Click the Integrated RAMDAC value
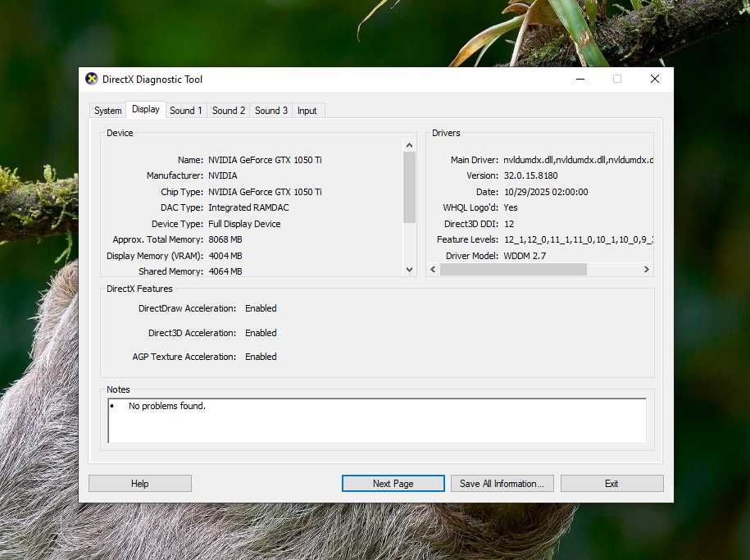The height and width of the screenshot is (560, 750). tap(248, 207)
